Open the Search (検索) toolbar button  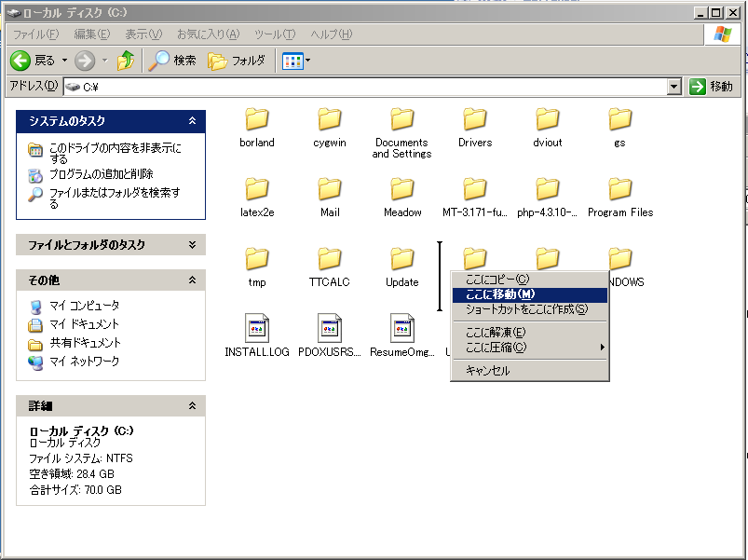[x=172, y=61]
